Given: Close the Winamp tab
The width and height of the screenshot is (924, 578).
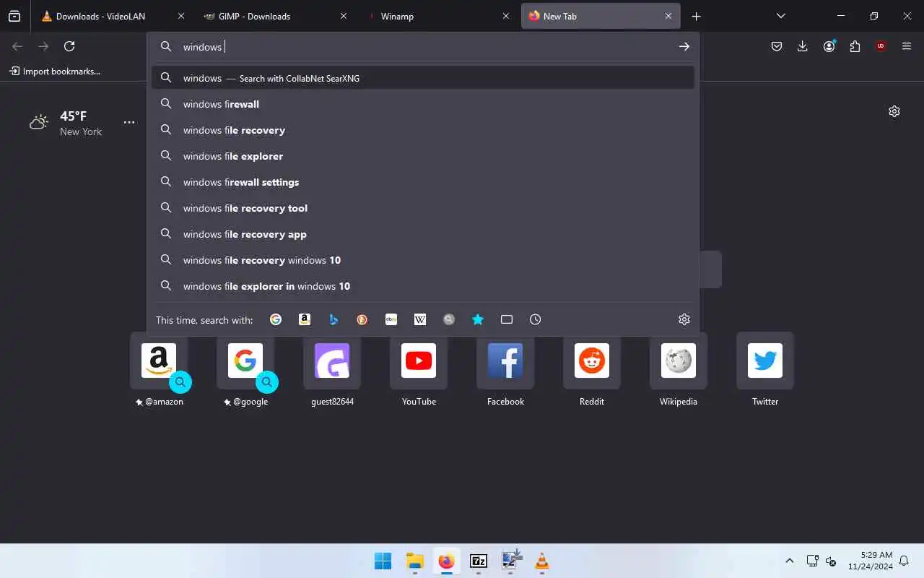Looking at the screenshot, I should [506, 16].
